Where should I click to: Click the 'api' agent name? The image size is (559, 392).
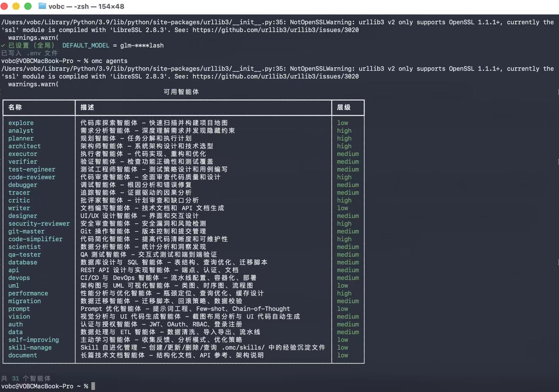point(13,270)
